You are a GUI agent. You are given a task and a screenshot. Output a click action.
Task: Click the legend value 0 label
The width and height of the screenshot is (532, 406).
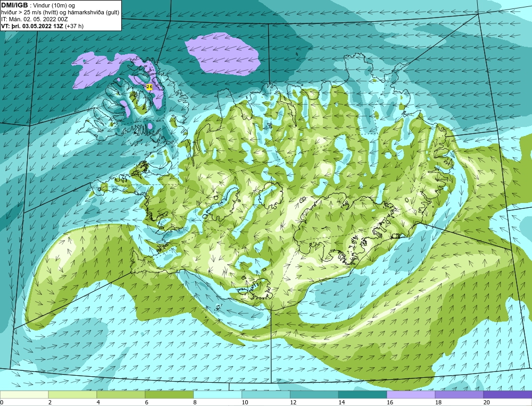coord(2,402)
